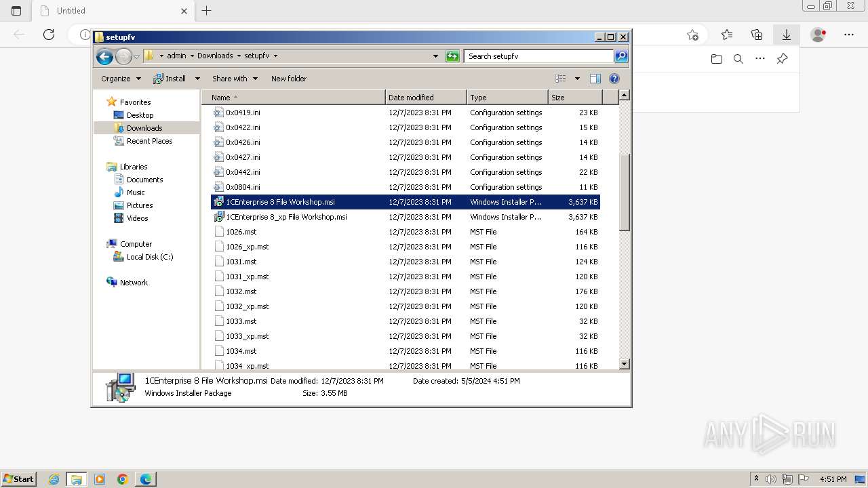
Task: Open the address bar history dropdown
Action: pyautogui.click(x=435, y=56)
